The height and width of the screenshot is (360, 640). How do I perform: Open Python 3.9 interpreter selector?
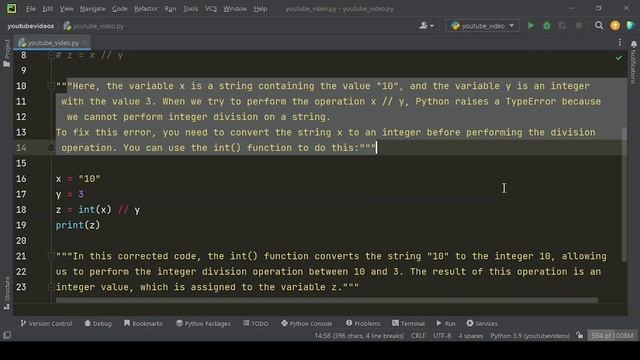[x=530, y=336]
